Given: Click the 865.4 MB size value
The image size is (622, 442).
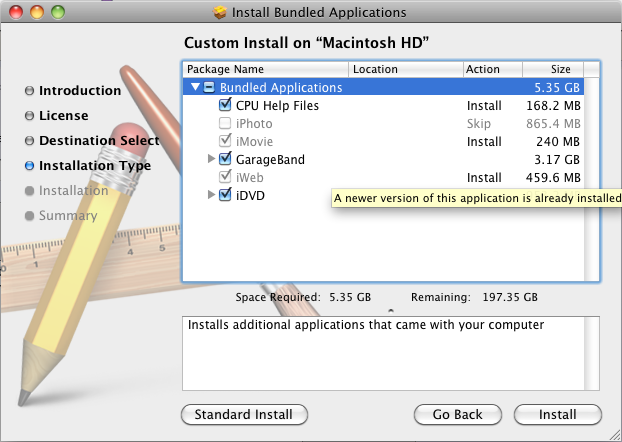Looking at the screenshot, I should click(553, 124).
